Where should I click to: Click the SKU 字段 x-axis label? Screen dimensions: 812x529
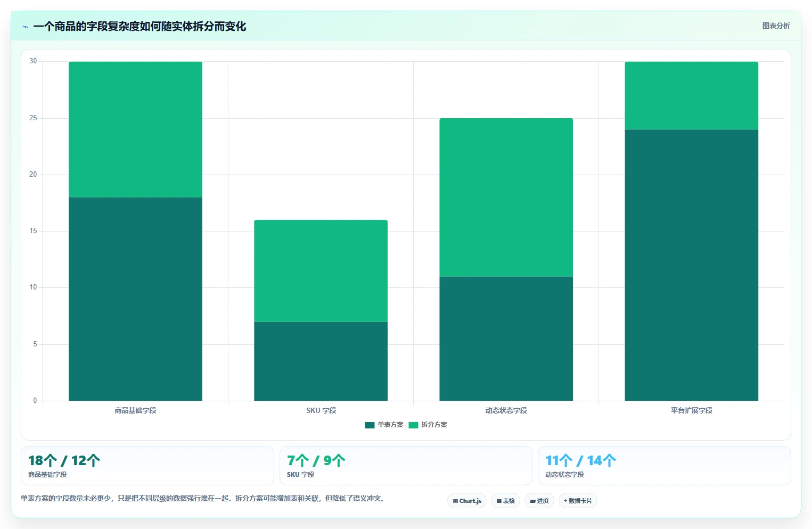[x=321, y=410]
